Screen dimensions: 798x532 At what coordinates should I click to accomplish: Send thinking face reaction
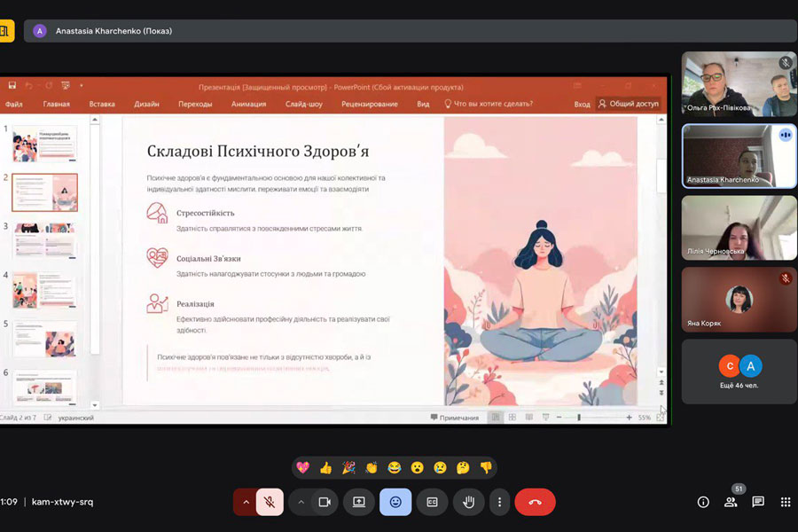click(x=463, y=467)
